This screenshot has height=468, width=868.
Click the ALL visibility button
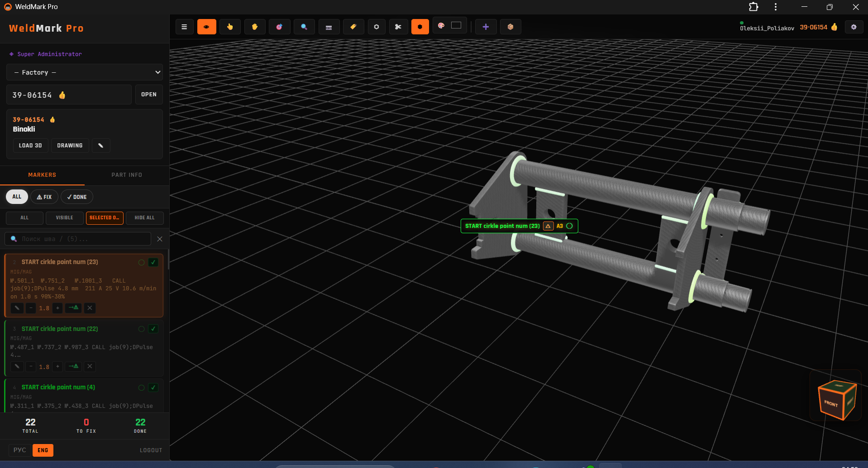(x=24, y=218)
